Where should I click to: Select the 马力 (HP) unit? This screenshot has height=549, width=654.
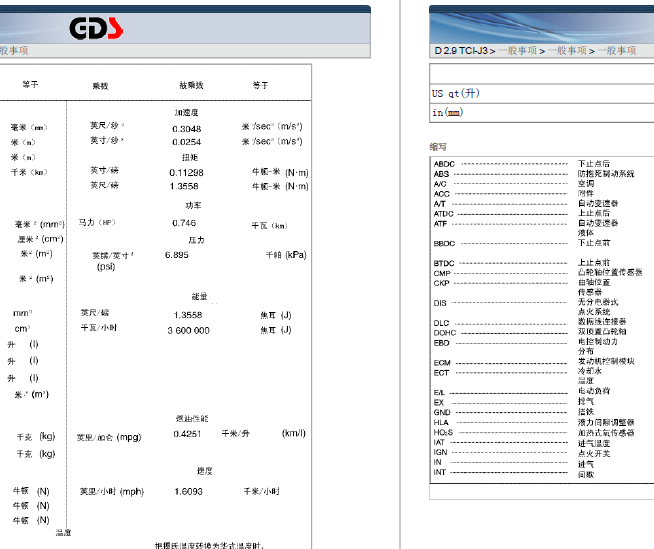(x=97, y=222)
